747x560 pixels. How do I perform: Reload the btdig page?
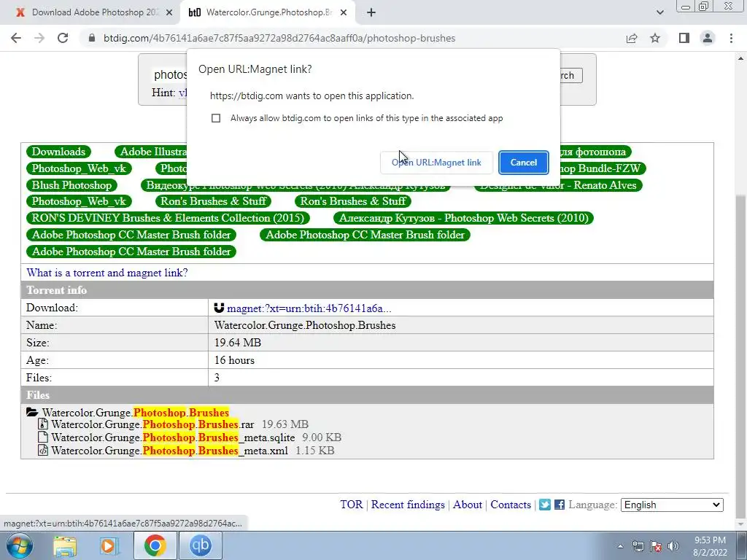pos(63,38)
